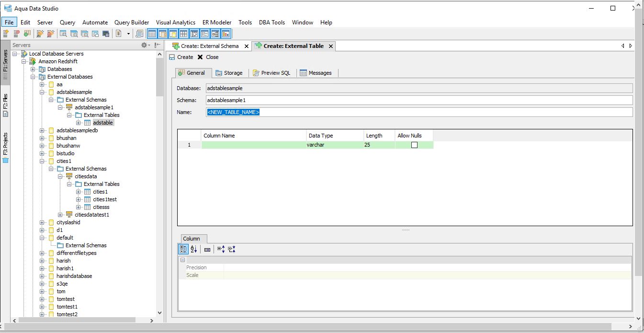Switch to the Messages tab
The width and height of the screenshot is (644, 333).
tap(316, 73)
